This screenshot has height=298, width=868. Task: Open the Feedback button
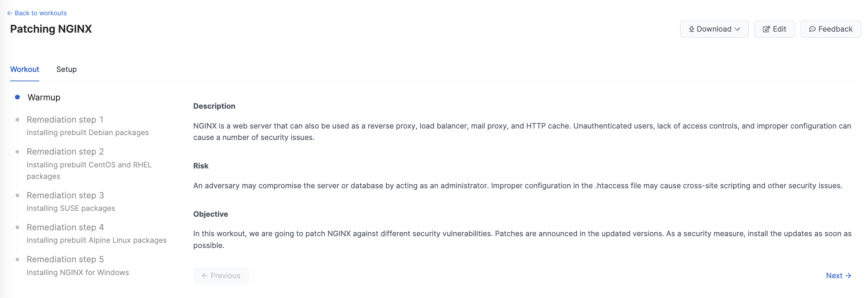click(831, 29)
